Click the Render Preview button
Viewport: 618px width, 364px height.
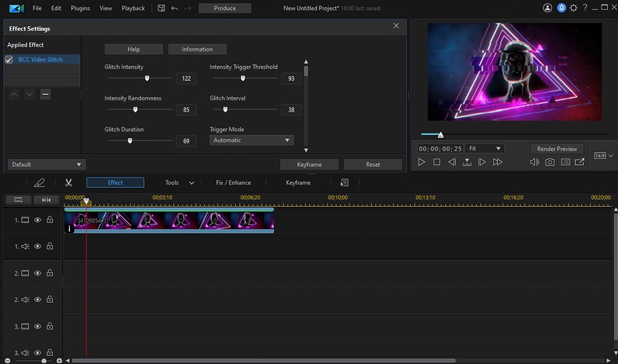point(557,148)
